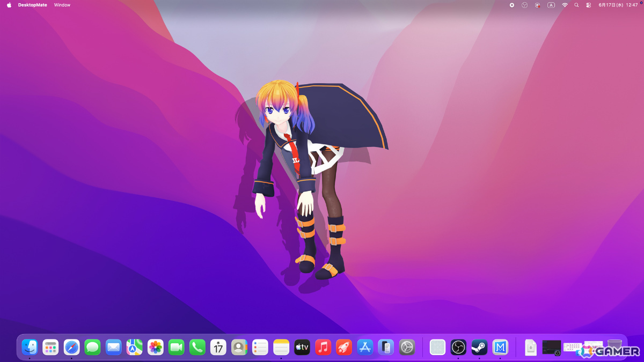Open Spotlight search from the menu bar
This screenshot has height=362, width=644.
point(576,5)
